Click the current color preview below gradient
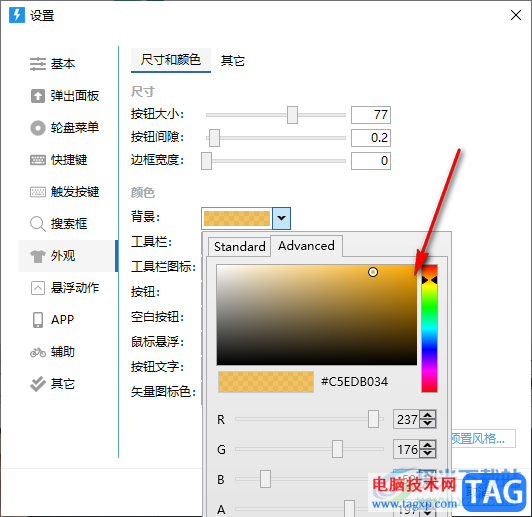Image resolution: width=532 pixels, height=517 pixels. [266, 382]
